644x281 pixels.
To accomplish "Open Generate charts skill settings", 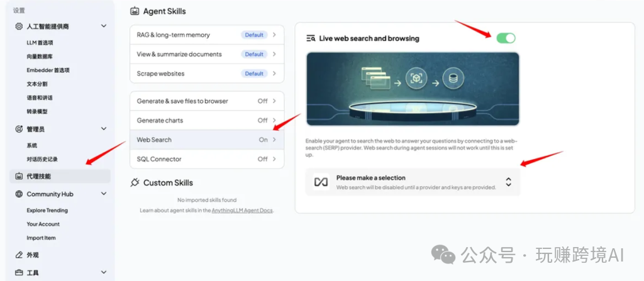I will (x=206, y=120).
